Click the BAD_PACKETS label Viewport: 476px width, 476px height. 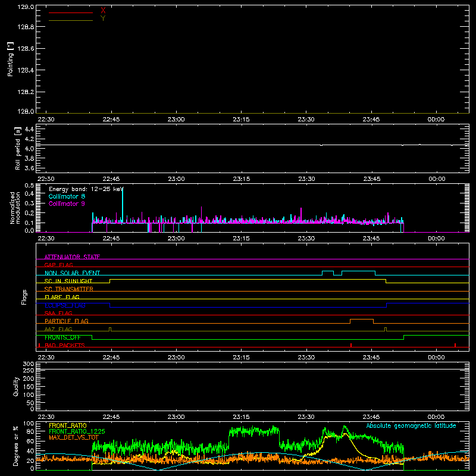pyautogui.click(x=65, y=345)
